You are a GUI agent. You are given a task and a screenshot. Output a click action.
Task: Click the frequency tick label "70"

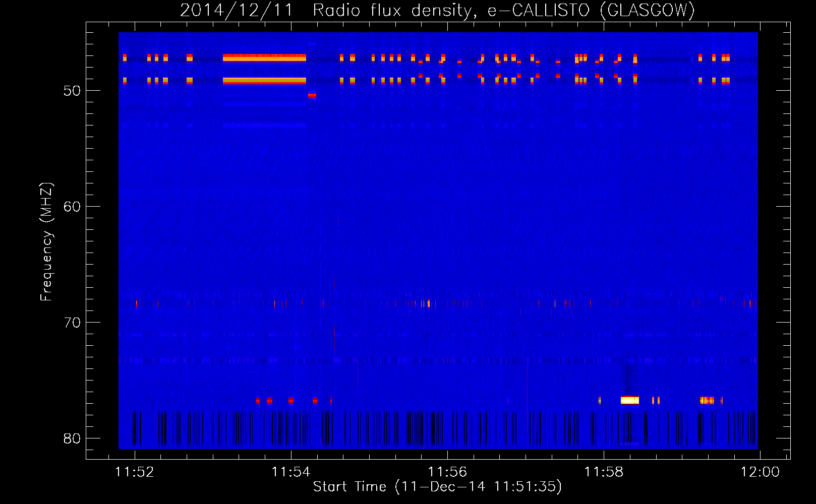[x=72, y=323]
